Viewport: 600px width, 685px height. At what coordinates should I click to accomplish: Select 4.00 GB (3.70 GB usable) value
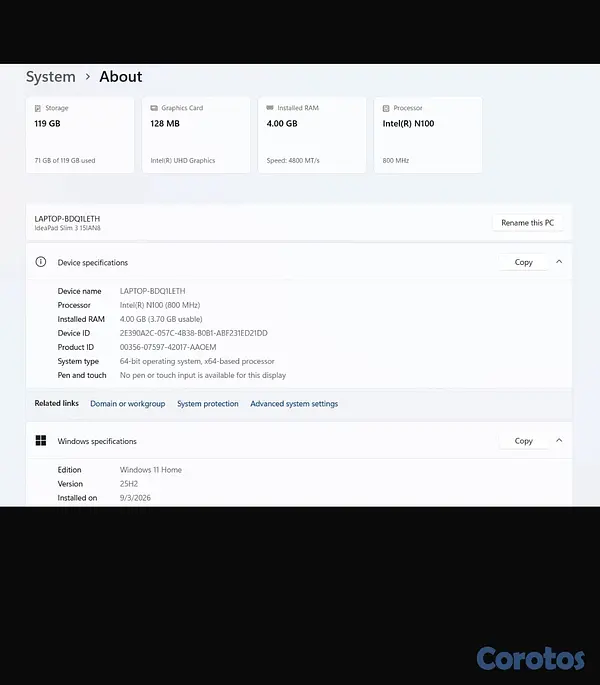(x=161, y=319)
